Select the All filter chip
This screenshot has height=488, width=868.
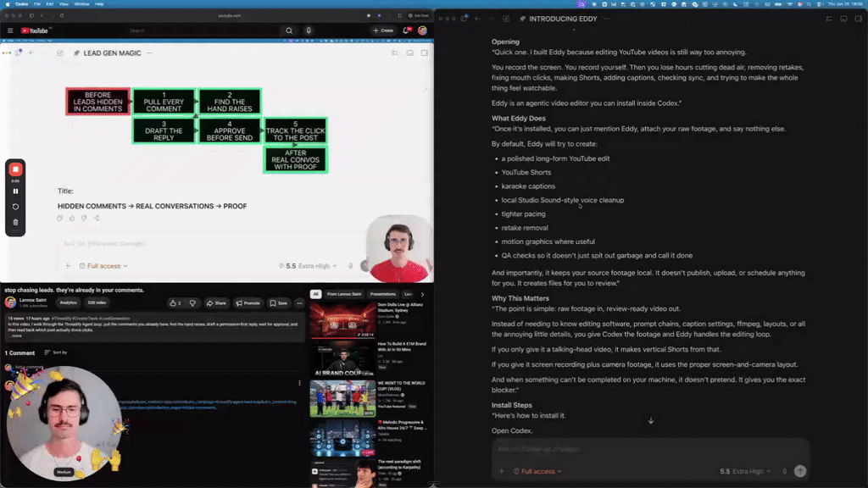pyautogui.click(x=315, y=294)
